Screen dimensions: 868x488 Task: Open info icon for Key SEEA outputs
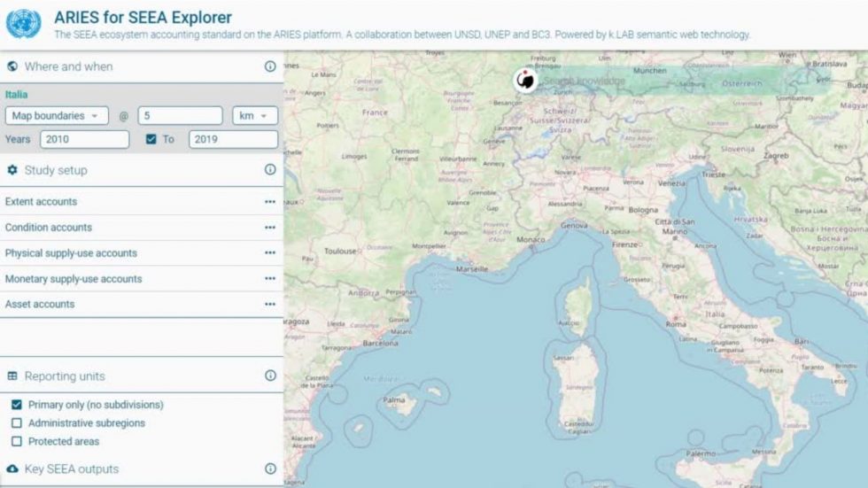270,469
